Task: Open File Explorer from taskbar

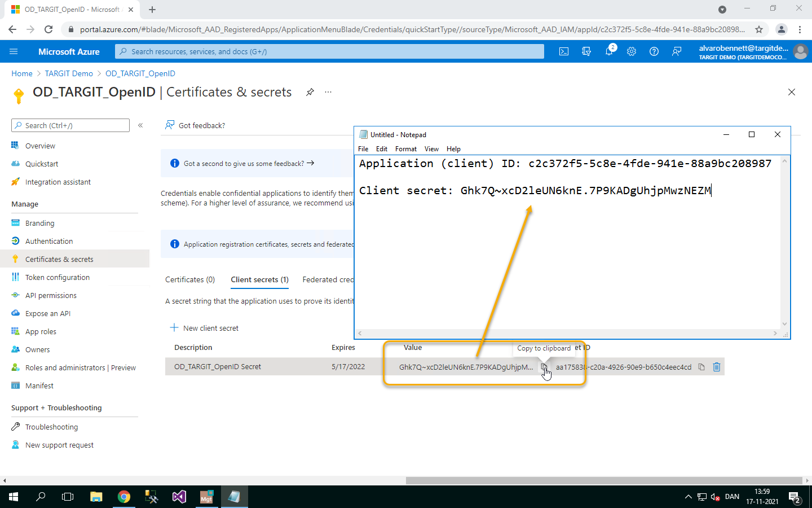Action: tap(96, 497)
